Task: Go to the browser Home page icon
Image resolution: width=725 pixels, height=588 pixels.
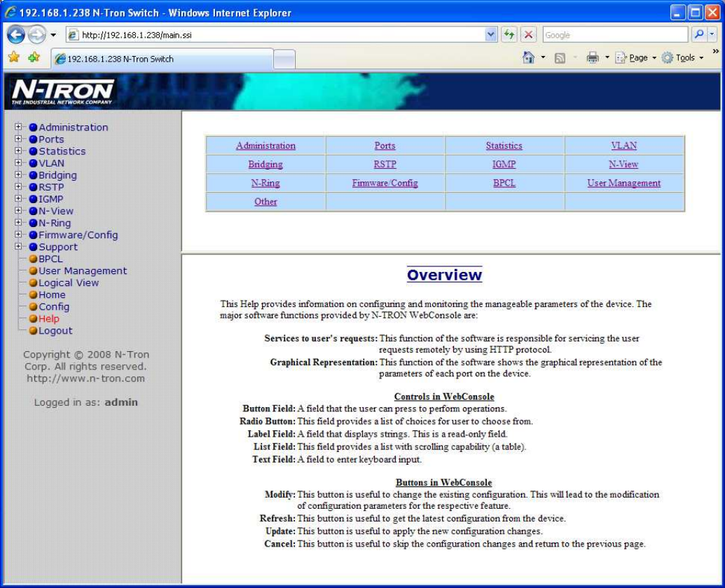Action: point(528,57)
